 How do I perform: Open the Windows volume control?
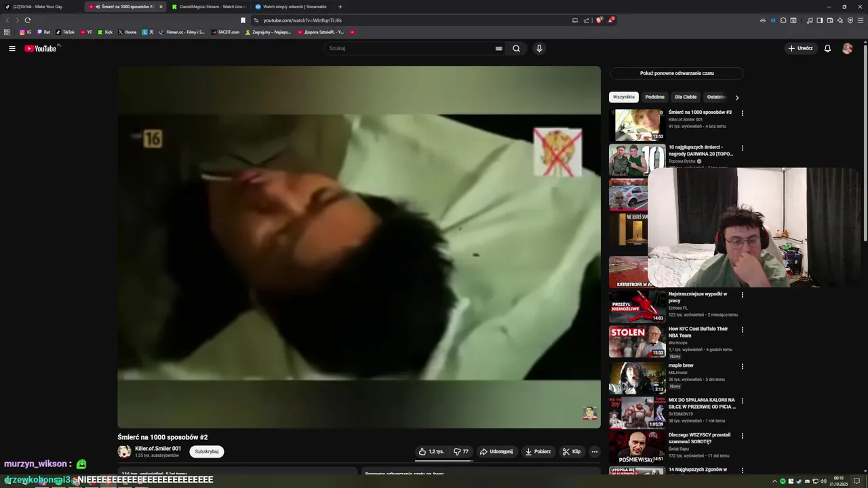pyautogui.click(x=824, y=481)
